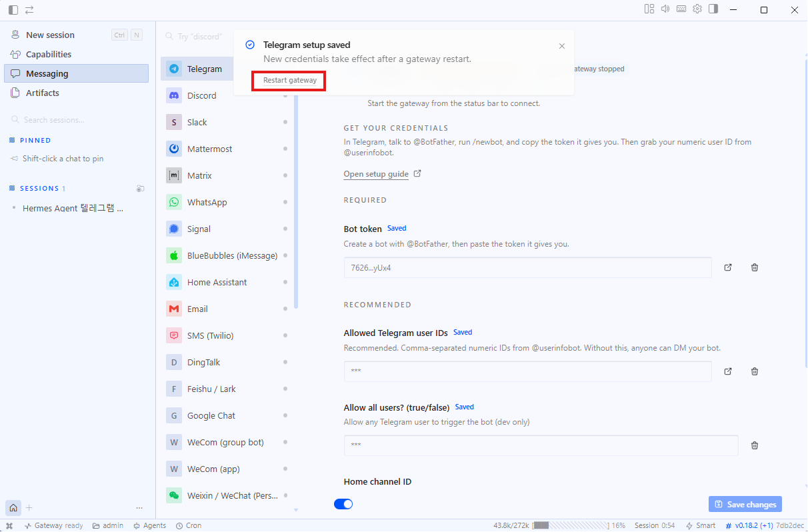Image resolution: width=808 pixels, height=532 pixels.
Task: Select the Signal platform icon
Action: point(174,229)
